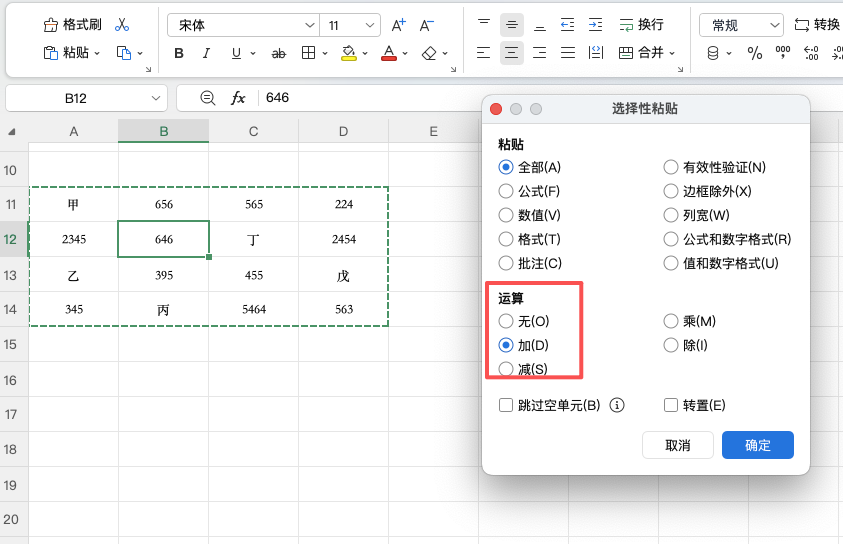This screenshot has width=843, height=544.
Task: Align text right
Action: [539, 53]
